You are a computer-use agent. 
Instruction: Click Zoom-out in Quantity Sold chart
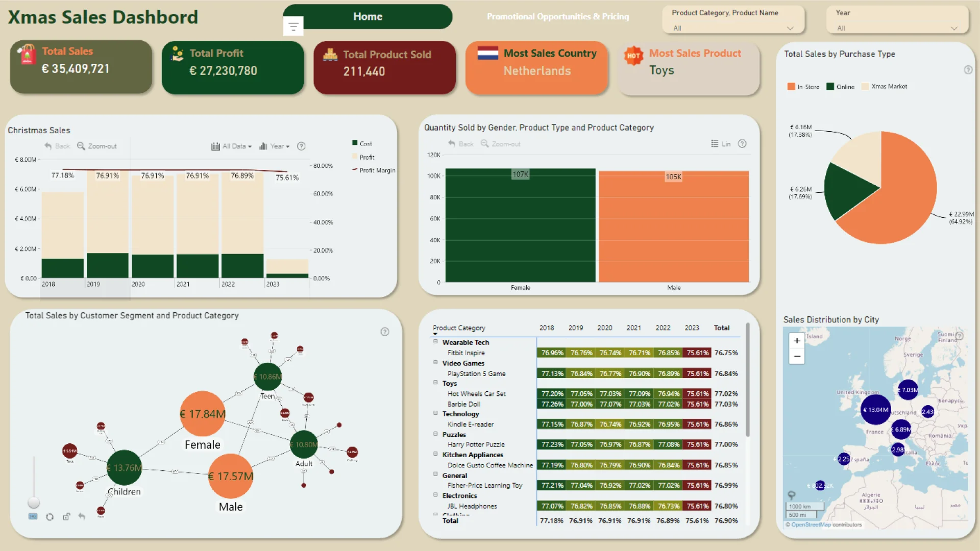(501, 144)
